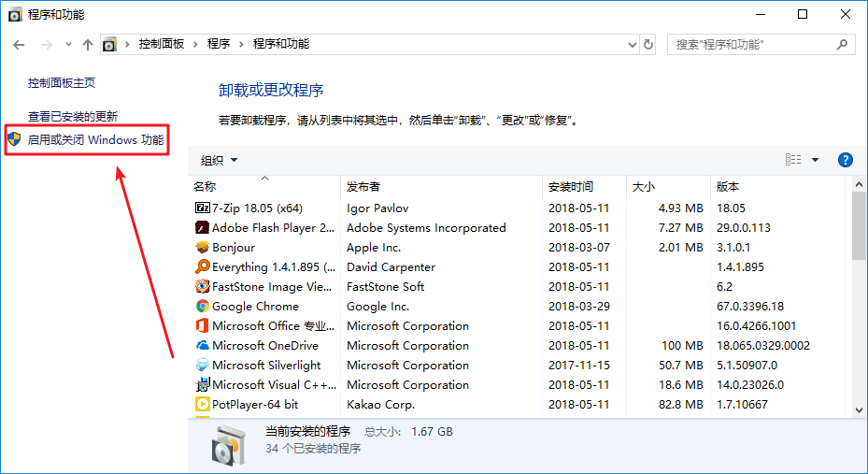This screenshot has height=474, width=868.
Task: Open the view options dropdown arrow
Action: click(x=815, y=160)
